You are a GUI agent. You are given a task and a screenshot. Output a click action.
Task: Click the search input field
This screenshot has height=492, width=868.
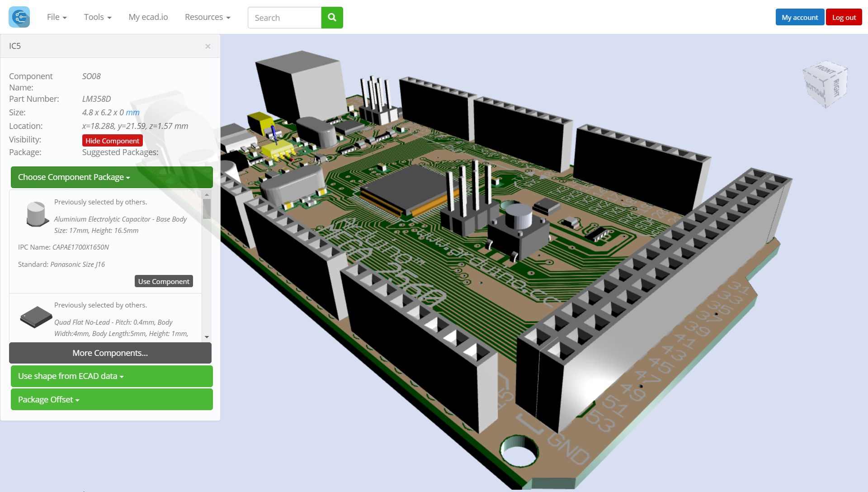(285, 17)
